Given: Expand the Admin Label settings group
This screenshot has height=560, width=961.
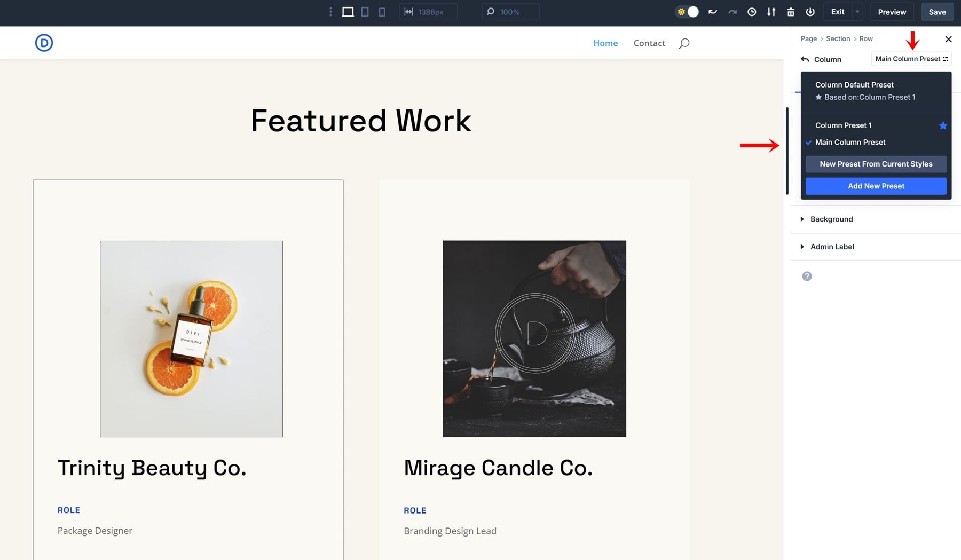Looking at the screenshot, I should pyautogui.click(x=876, y=247).
